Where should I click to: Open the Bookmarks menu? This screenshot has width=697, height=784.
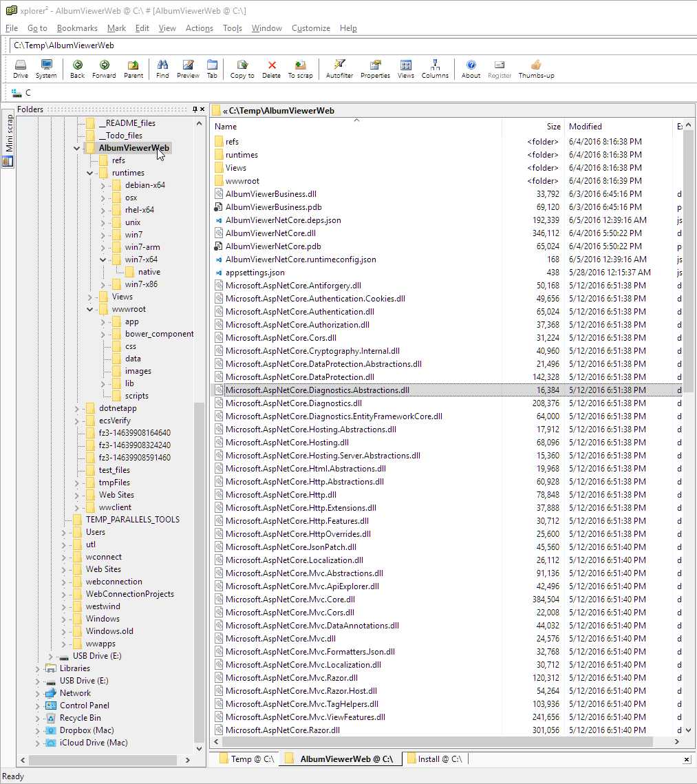[77, 28]
